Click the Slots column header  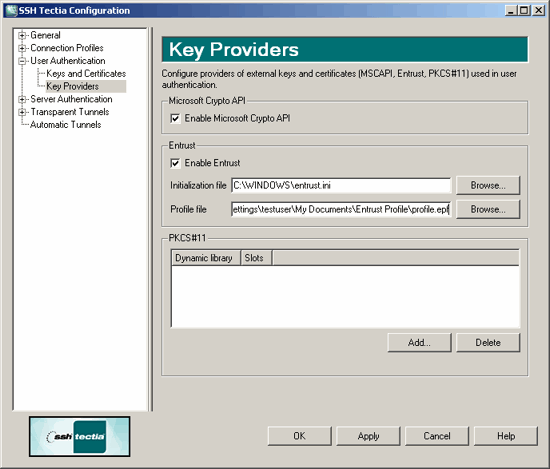[x=256, y=258]
